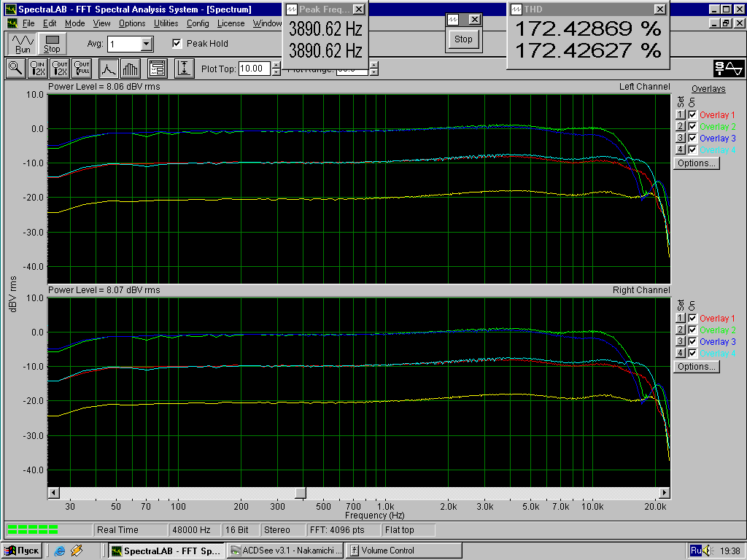
Task: Open the Mode menu
Action: point(75,23)
